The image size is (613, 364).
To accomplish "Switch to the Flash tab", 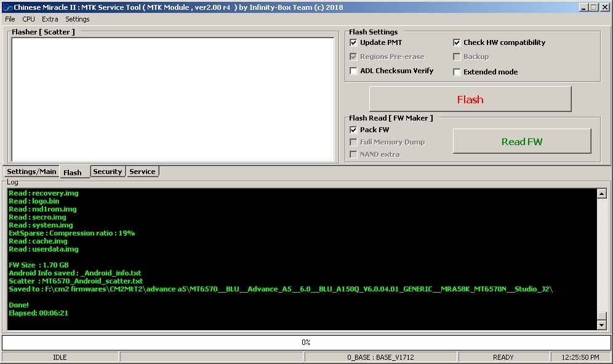I will click(x=74, y=172).
